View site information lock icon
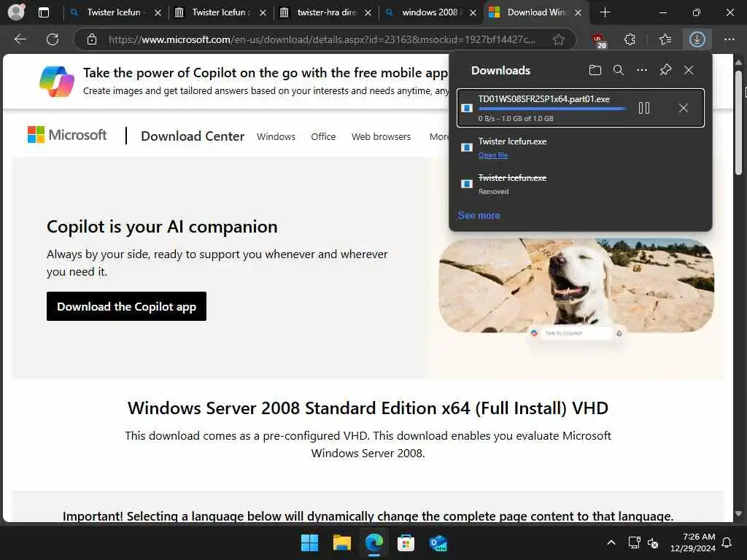Screen dimensions: 747x560 pos(92,39)
